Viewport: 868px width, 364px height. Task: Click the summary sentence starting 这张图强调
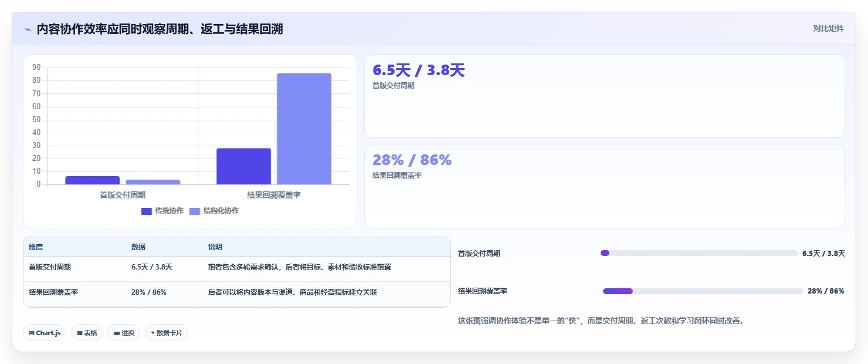(601, 321)
